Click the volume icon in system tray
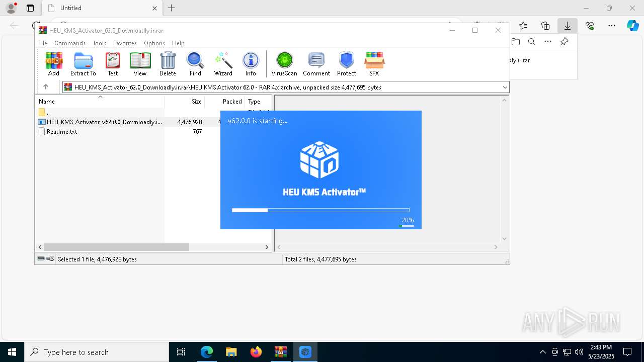This screenshot has width=644, height=362. click(x=579, y=352)
